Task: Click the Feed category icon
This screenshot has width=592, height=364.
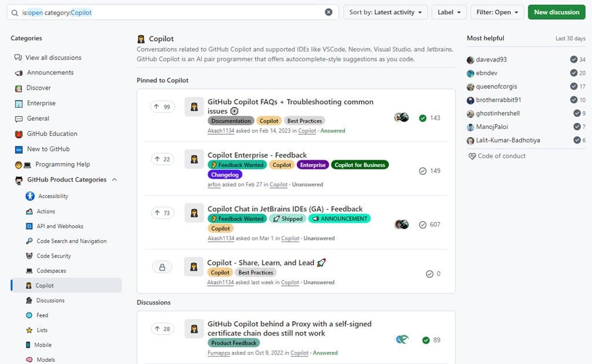Action: point(29,315)
